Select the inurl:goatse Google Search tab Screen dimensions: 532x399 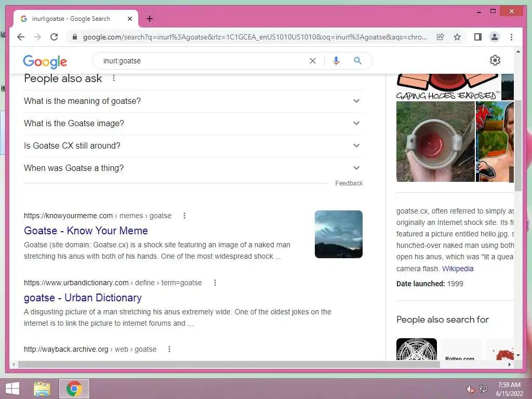point(76,19)
